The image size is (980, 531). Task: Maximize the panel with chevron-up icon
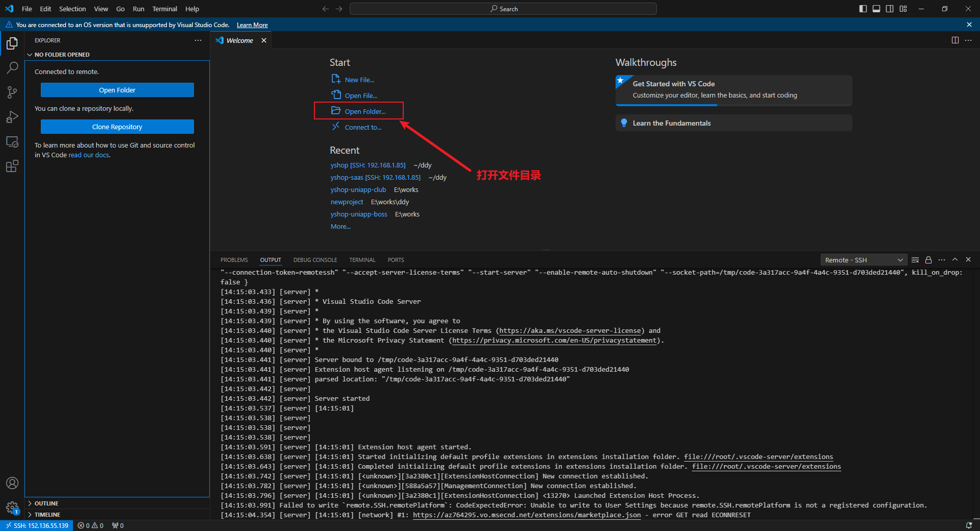tap(955, 260)
